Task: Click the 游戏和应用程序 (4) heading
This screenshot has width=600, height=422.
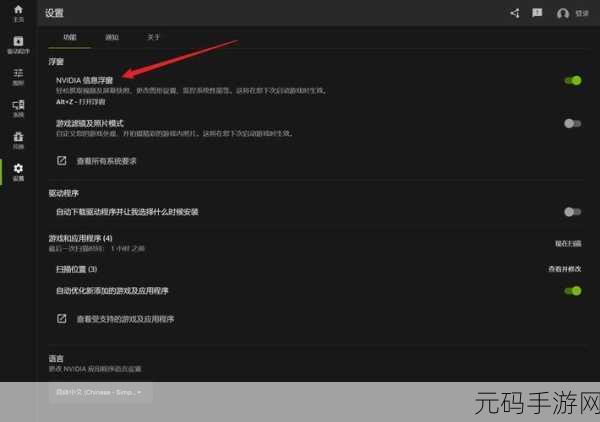Action: [x=80, y=238]
